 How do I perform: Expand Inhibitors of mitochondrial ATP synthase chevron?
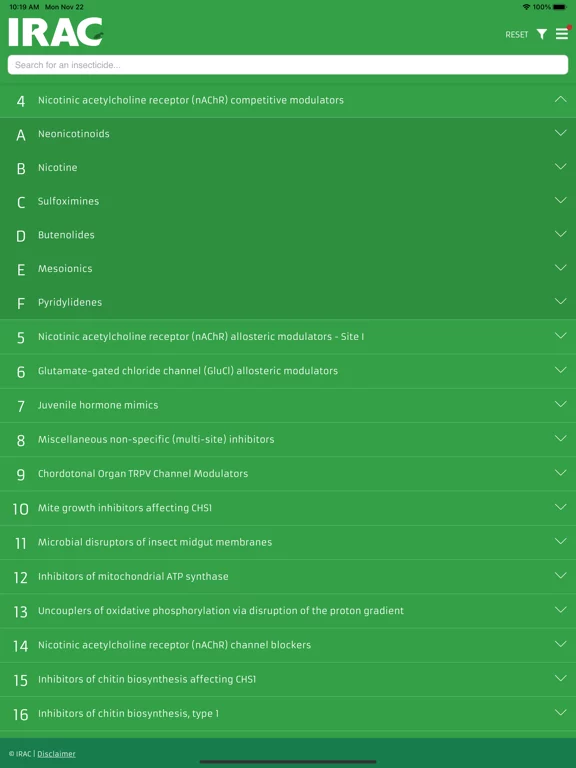(x=560, y=576)
